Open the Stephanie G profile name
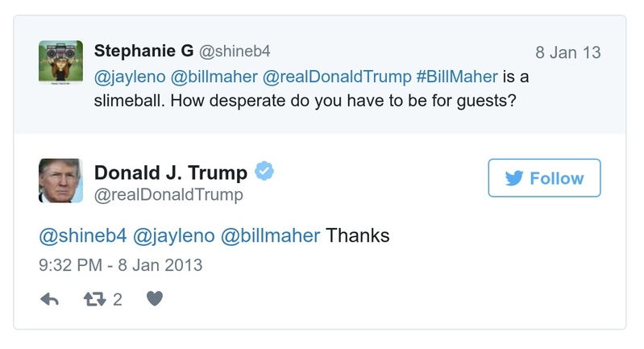This screenshot has height=349, width=644. (143, 52)
